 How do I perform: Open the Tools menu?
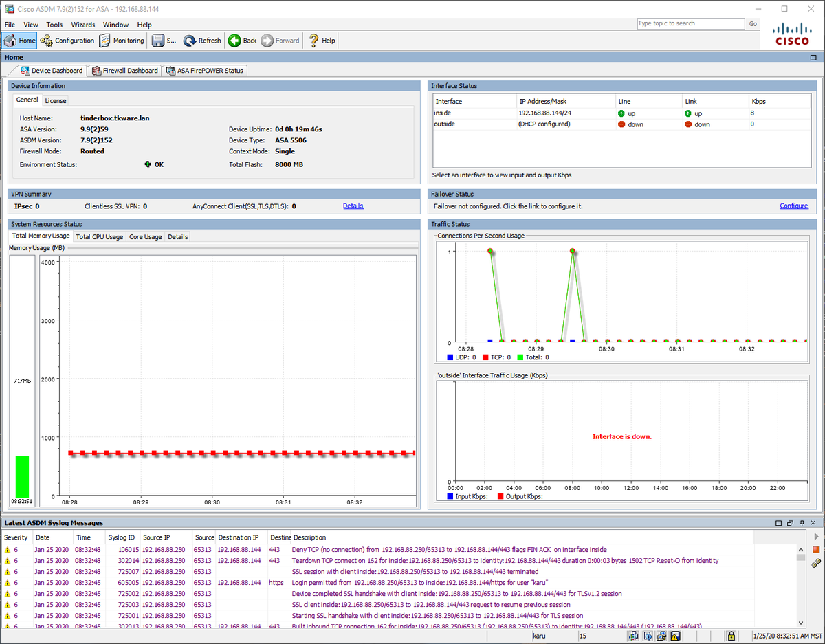pyautogui.click(x=54, y=25)
